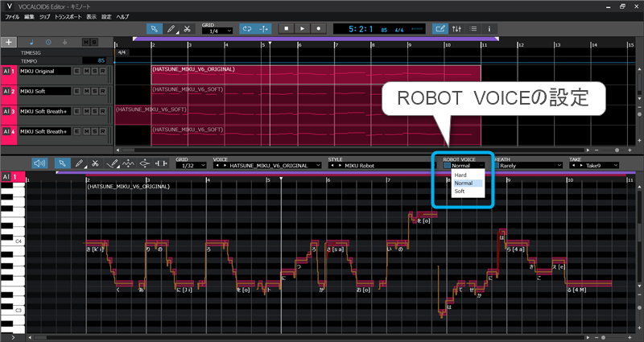Open the ファイル menu
This screenshot has width=644, height=342.
12,17
